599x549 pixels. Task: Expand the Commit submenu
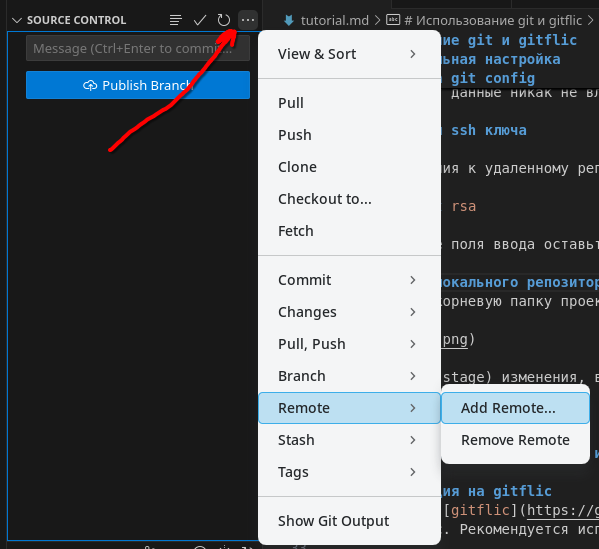click(349, 280)
